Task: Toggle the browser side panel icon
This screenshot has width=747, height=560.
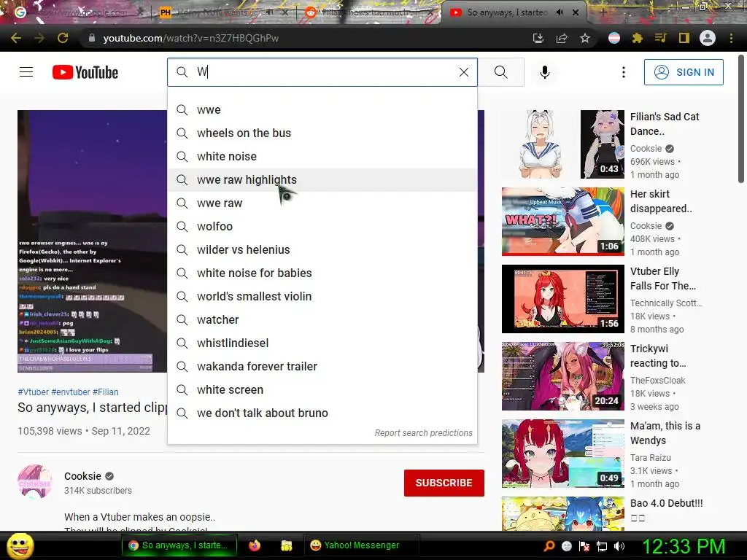Action: [684, 38]
